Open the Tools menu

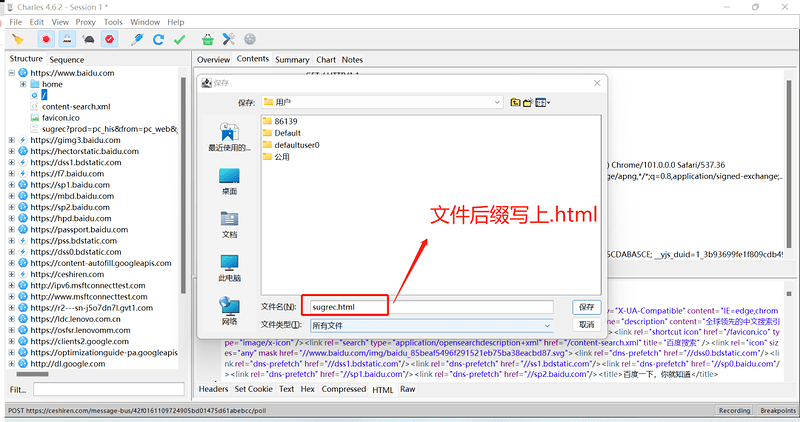pyautogui.click(x=113, y=22)
